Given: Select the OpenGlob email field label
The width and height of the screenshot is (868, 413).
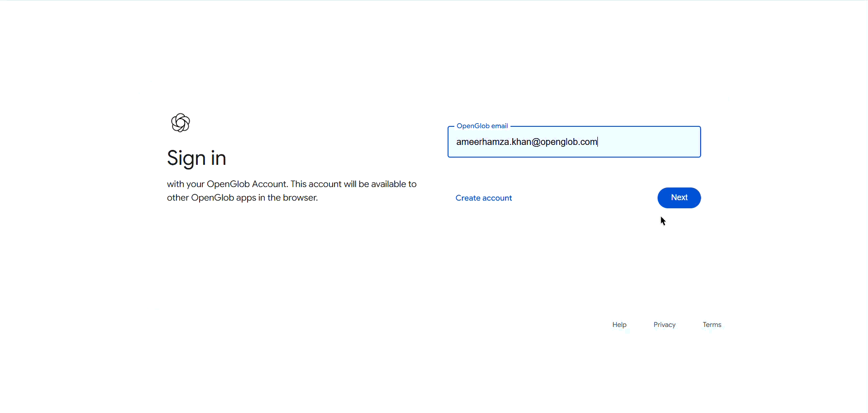Looking at the screenshot, I should [482, 125].
